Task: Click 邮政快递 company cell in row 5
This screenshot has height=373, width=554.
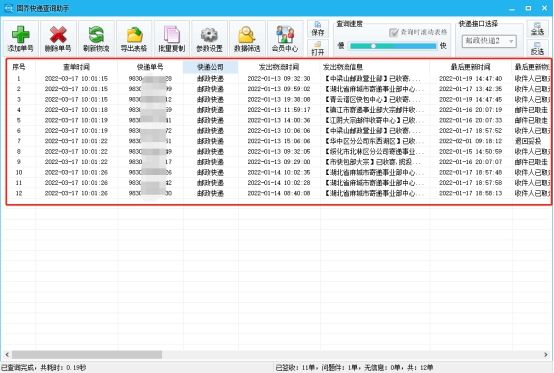Action: 210,120
